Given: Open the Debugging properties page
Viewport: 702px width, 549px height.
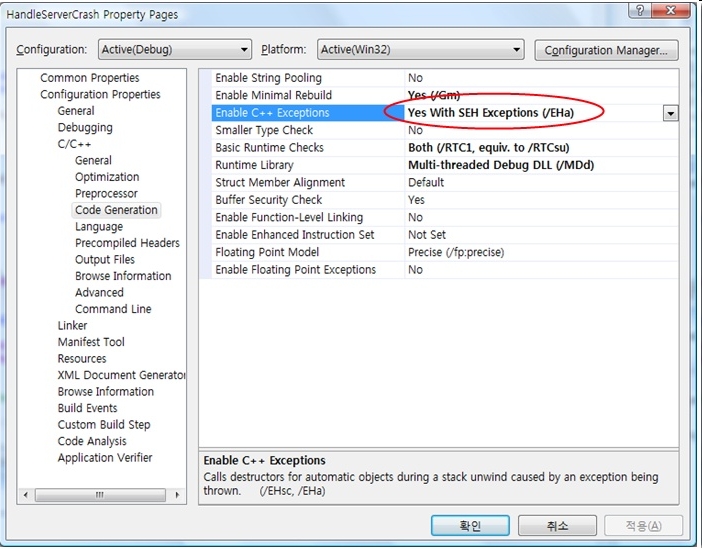Looking at the screenshot, I should tap(85, 128).
